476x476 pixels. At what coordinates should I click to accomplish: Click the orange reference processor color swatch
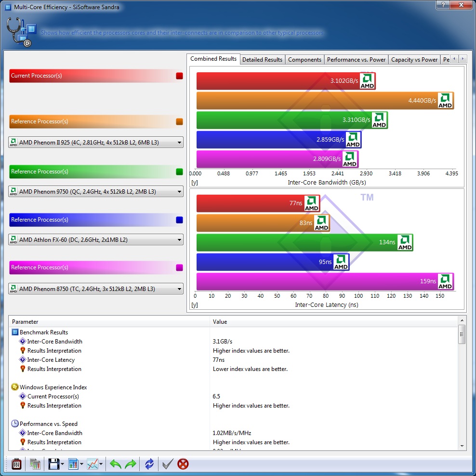click(x=179, y=122)
